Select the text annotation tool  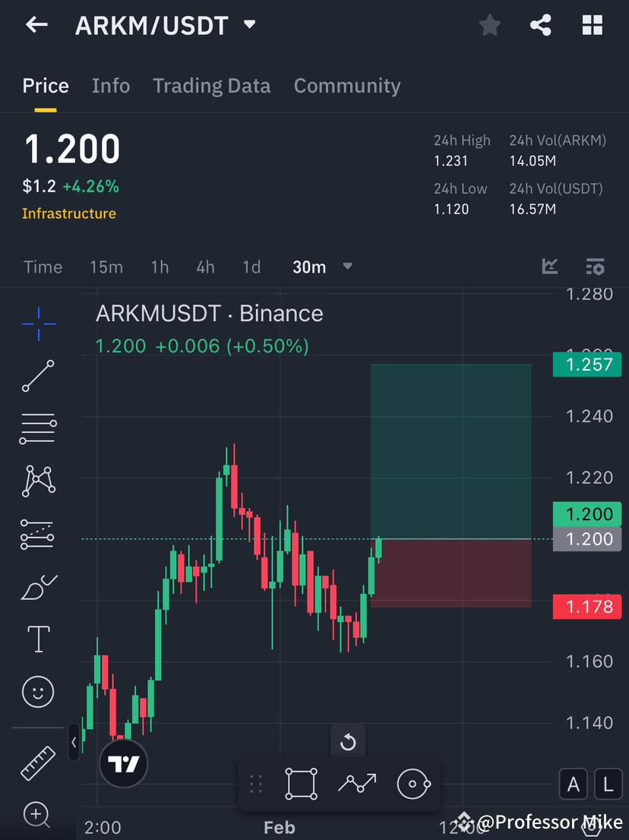38,639
